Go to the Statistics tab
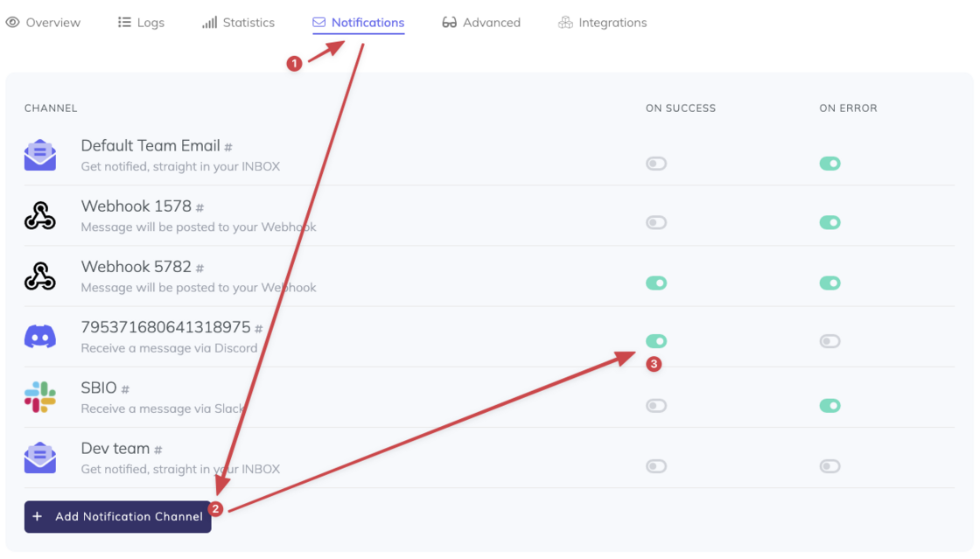980x559 pixels. (238, 23)
